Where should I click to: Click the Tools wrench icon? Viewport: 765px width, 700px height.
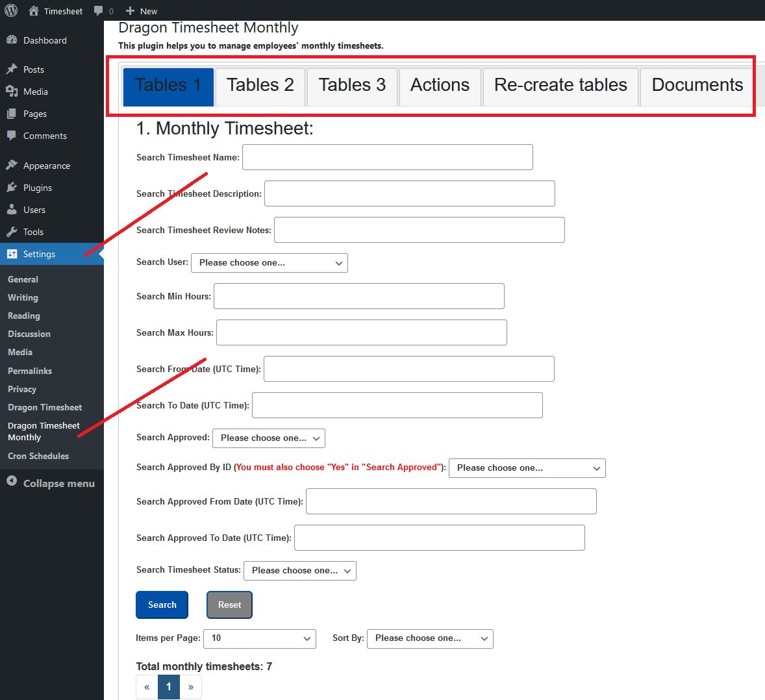[x=12, y=232]
